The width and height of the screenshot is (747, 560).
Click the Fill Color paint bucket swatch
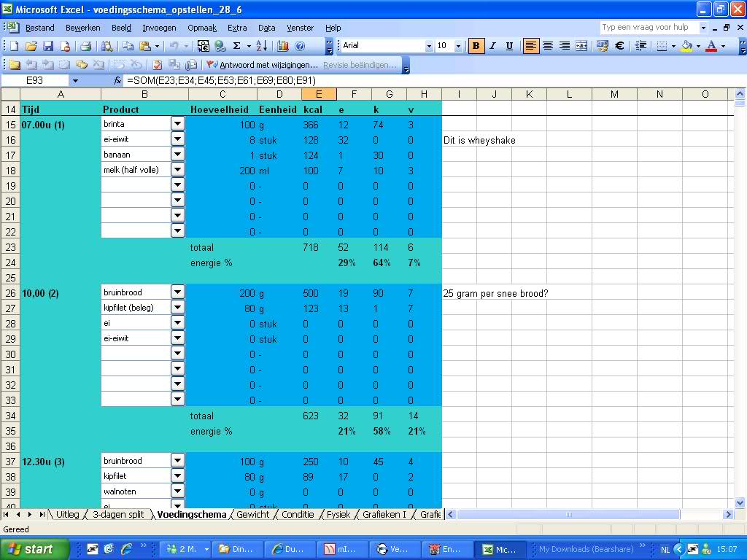686,46
